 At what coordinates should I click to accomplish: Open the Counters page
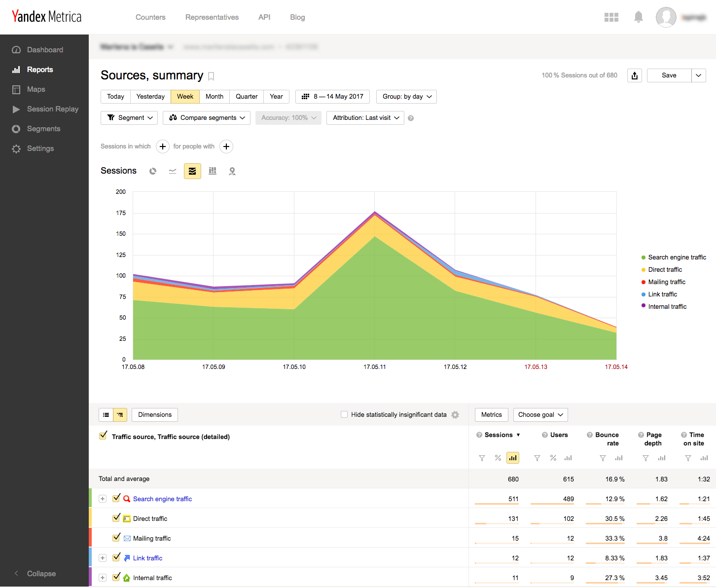pyautogui.click(x=150, y=17)
